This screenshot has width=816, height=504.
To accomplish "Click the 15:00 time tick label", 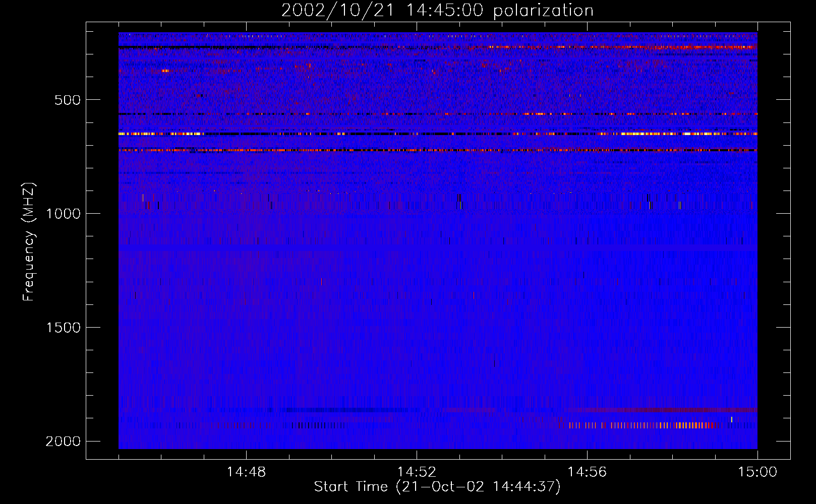I will pyautogui.click(x=757, y=472).
